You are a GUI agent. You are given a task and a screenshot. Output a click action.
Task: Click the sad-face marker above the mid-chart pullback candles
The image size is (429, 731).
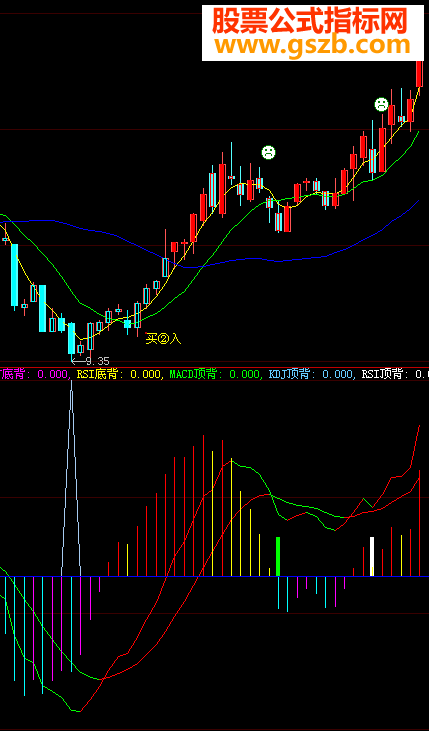(x=268, y=152)
